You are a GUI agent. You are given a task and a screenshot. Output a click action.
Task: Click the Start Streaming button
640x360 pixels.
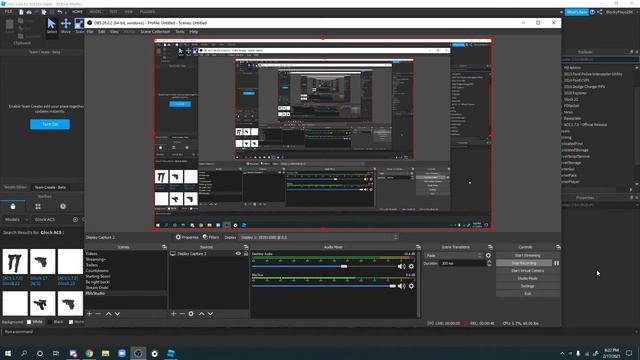pyautogui.click(x=527, y=256)
